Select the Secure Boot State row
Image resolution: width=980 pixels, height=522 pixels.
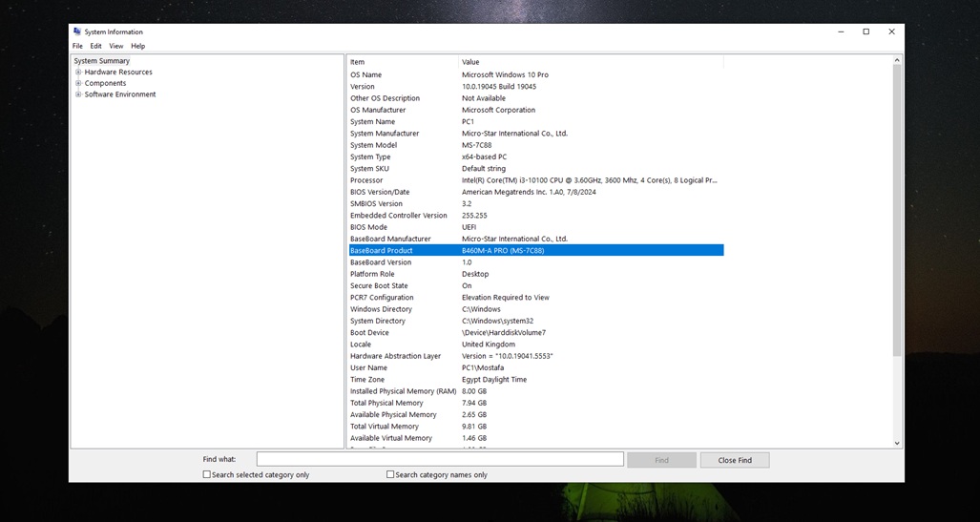(536, 285)
